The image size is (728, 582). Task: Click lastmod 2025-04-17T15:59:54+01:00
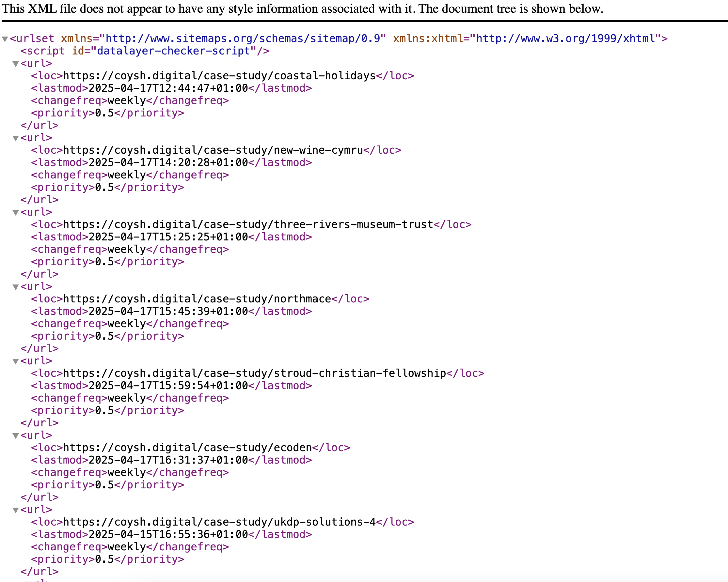point(168,386)
